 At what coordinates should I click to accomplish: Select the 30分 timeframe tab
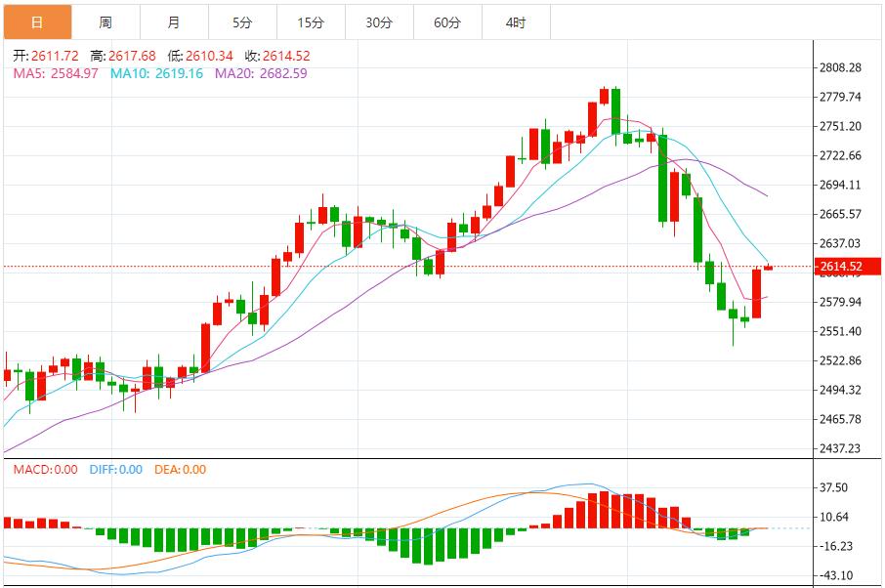(x=379, y=22)
